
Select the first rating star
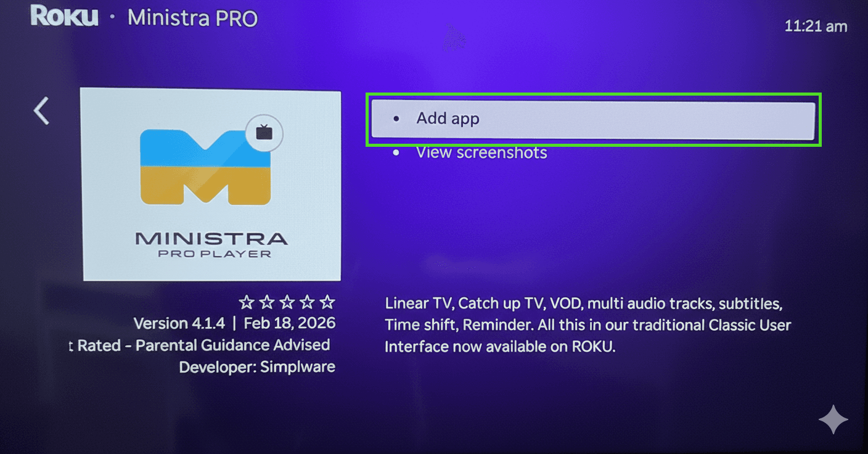coord(247,302)
